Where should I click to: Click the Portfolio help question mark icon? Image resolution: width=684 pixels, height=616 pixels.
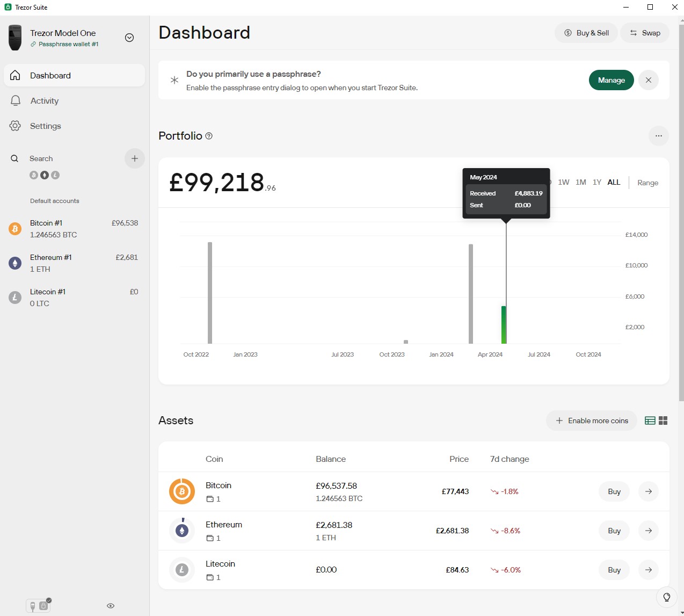pos(209,136)
